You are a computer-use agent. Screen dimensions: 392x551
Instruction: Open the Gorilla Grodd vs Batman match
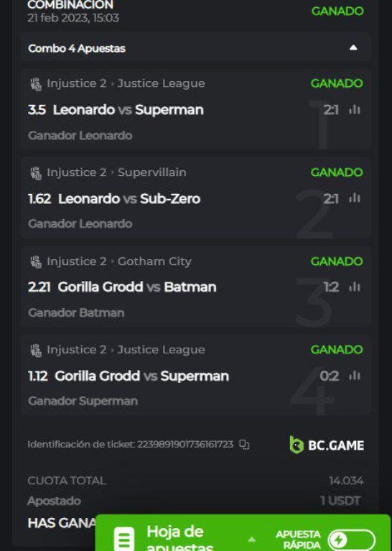click(137, 287)
